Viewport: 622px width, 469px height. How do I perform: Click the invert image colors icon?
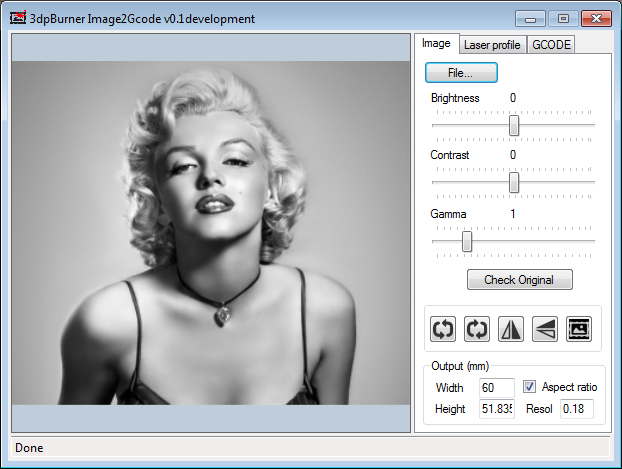point(579,329)
